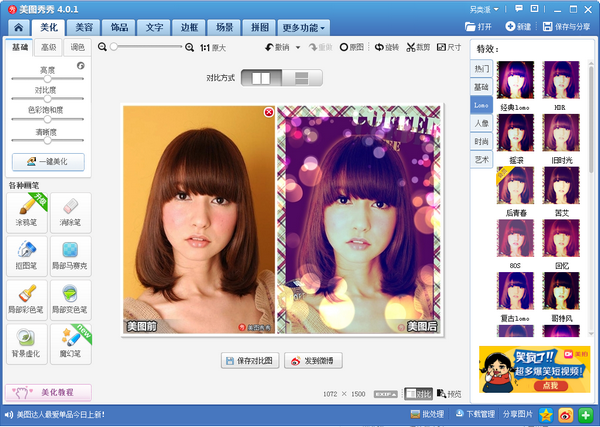
Task: Click 打开 to open a file
Action: (478, 26)
